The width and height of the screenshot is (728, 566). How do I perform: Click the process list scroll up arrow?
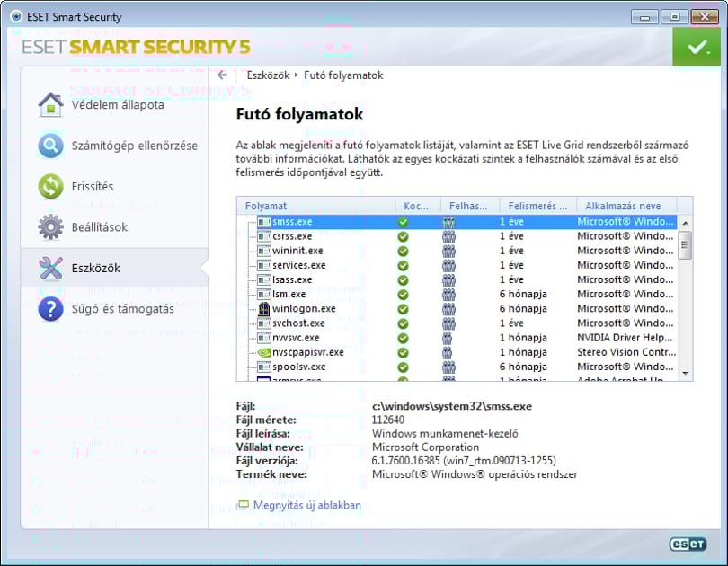685,223
